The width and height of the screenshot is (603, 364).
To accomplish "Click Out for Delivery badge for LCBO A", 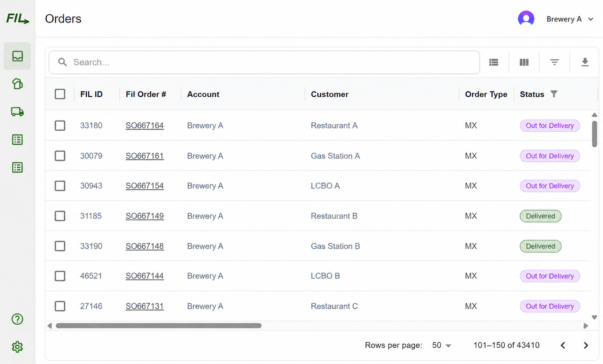I will pyautogui.click(x=550, y=186).
